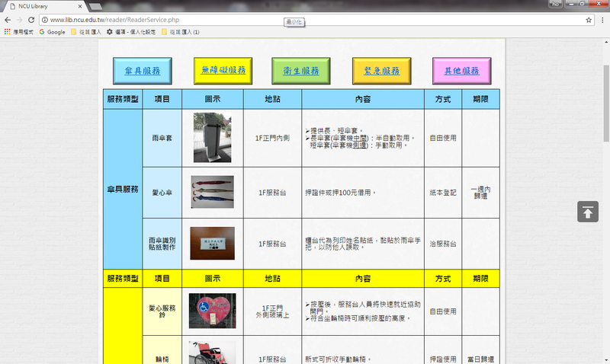Expand the 從這匯入 (1) bookmarks folder
Screen dimensions: 610x364
click(179, 32)
